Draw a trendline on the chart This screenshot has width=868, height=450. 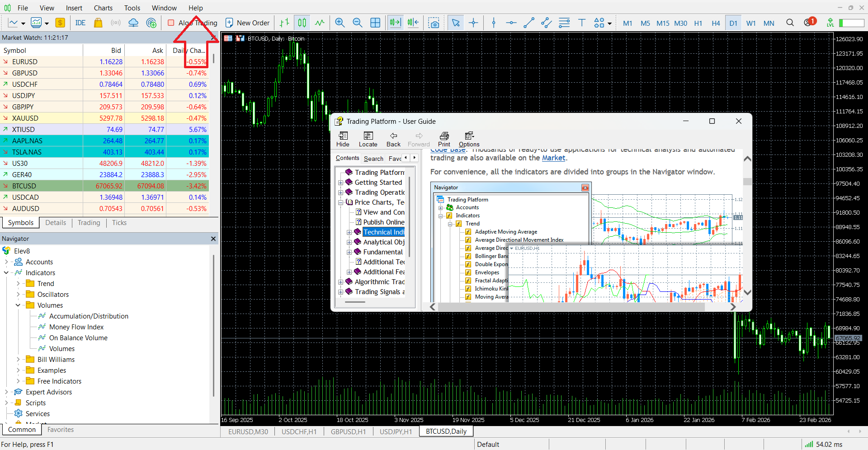[529, 23]
